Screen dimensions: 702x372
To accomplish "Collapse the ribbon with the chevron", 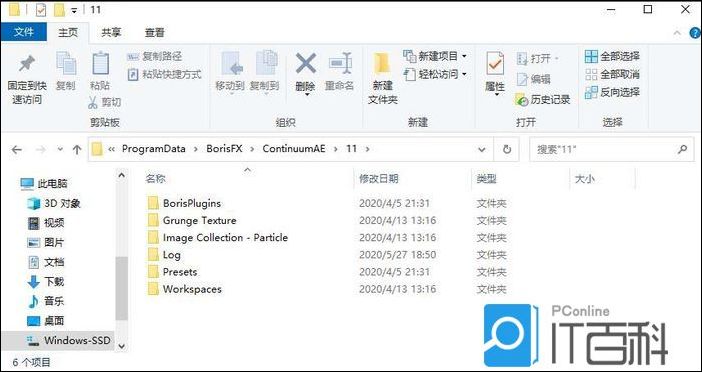I will tap(677, 33).
